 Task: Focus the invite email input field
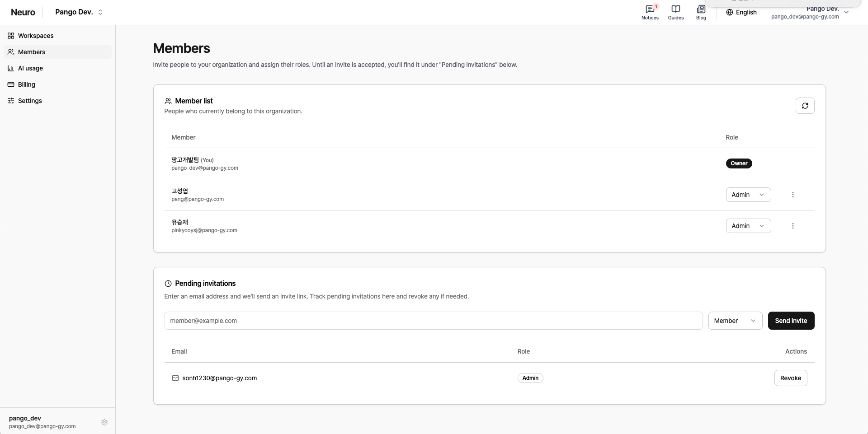433,321
